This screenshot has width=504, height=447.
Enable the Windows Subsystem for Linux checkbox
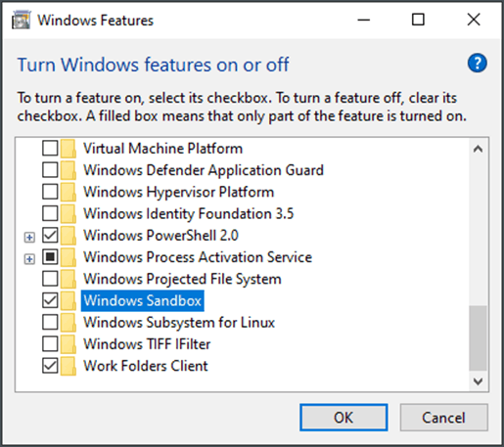(50, 322)
